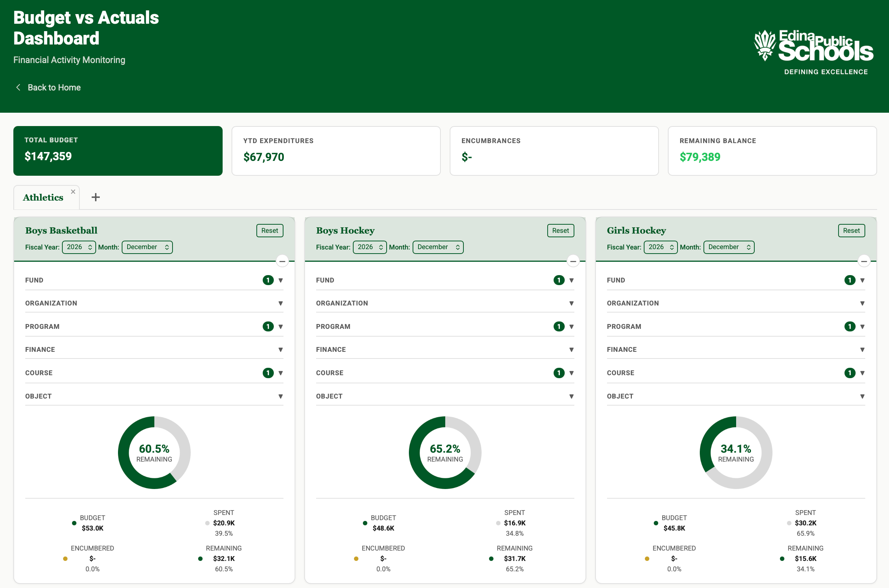Click the filter badge on Boys Hockey COURSE
The height and width of the screenshot is (588, 889).
tap(558, 373)
